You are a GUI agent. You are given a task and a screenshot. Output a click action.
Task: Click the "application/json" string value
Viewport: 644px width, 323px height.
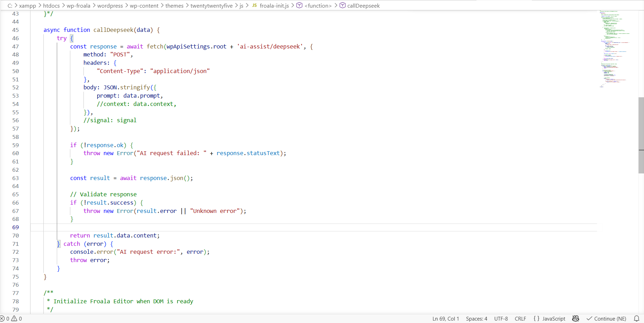180,71
